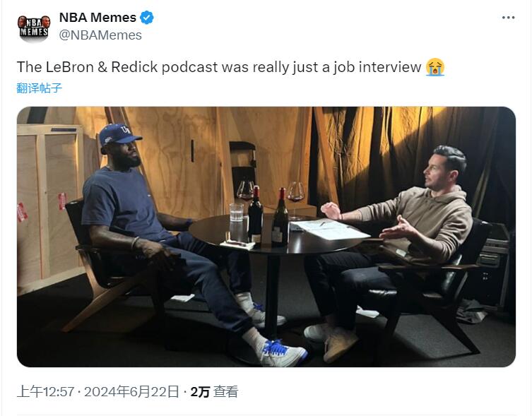This screenshot has height=416, width=532.
Task: Click the crying emoji in the post
Action: click(435, 67)
